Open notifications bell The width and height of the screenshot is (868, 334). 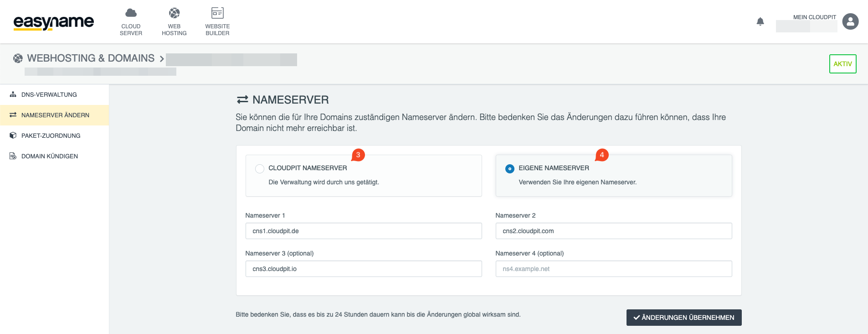(760, 21)
